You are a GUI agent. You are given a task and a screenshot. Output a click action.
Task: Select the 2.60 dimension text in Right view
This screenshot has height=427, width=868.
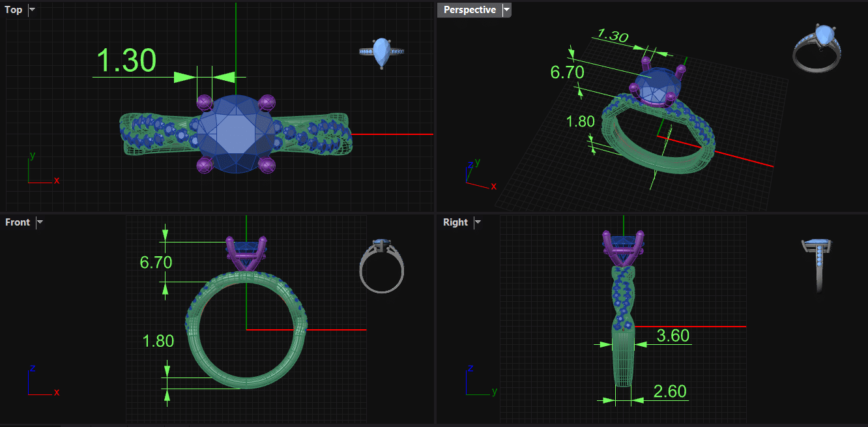click(x=670, y=391)
